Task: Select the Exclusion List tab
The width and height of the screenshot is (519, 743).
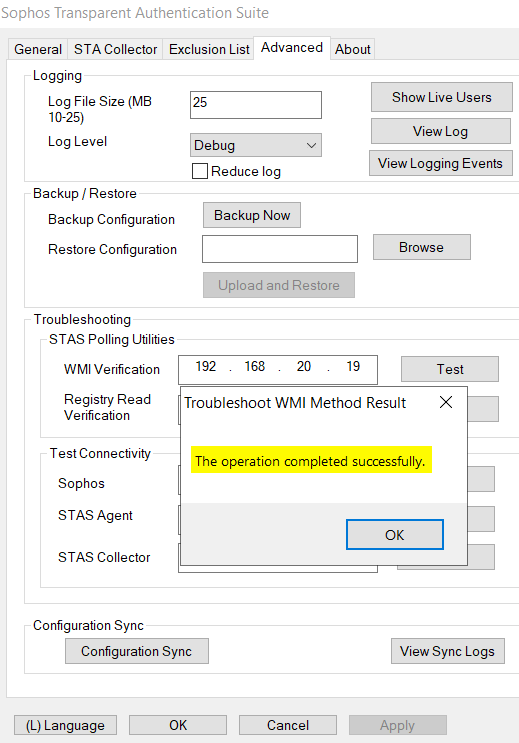Action: pyautogui.click(x=209, y=49)
